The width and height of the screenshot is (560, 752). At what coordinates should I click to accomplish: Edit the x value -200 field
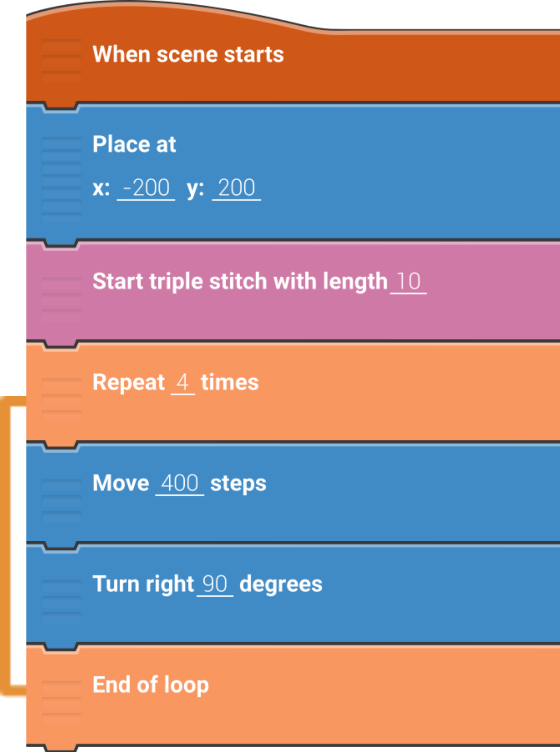click(146, 188)
